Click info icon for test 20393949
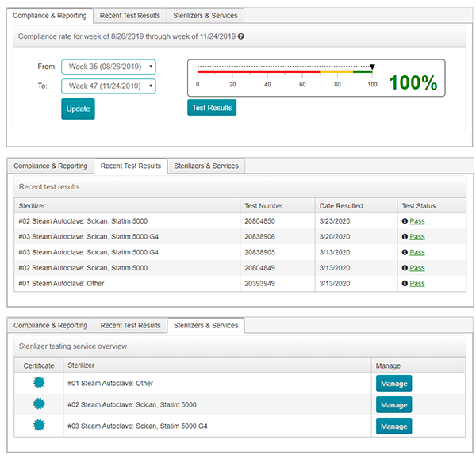 (x=405, y=283)
